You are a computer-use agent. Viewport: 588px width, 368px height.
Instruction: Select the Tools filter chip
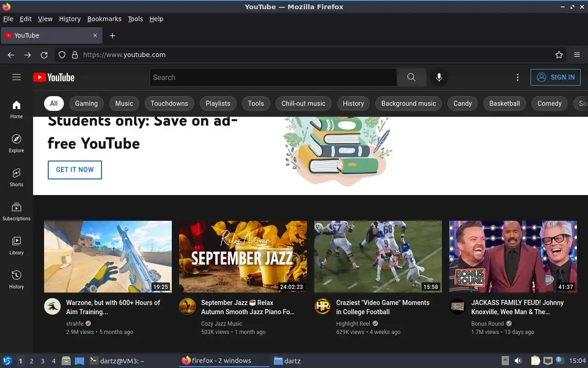pos(256,103)
